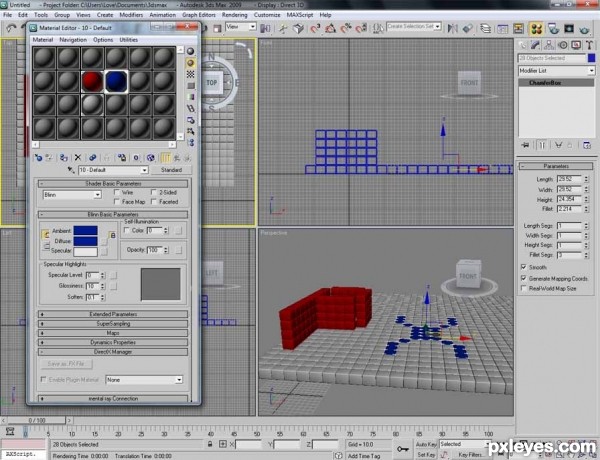Click the Fillet value input field
The height and width of the screenshot is (460, 600).
570,209
